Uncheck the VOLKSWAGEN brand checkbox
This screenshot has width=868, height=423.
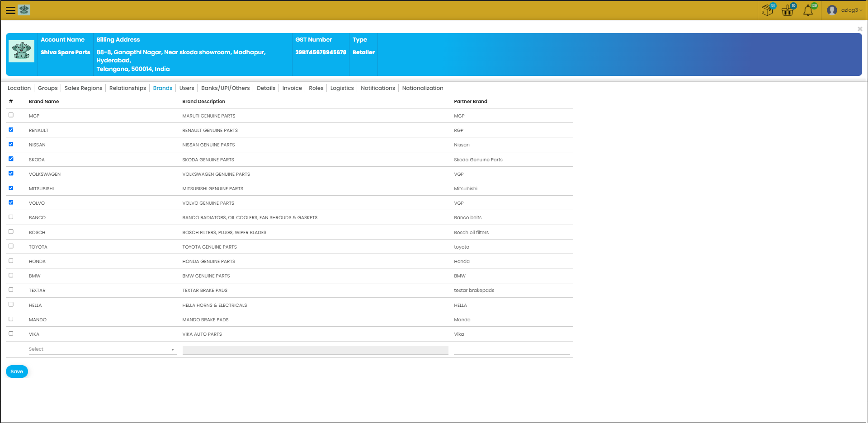tap(11, 173)
